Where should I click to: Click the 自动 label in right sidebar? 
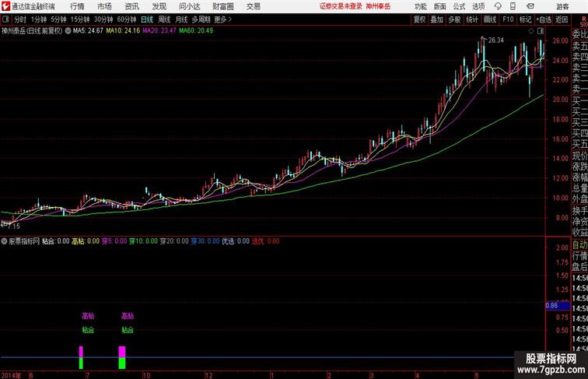tap(579, 245)
